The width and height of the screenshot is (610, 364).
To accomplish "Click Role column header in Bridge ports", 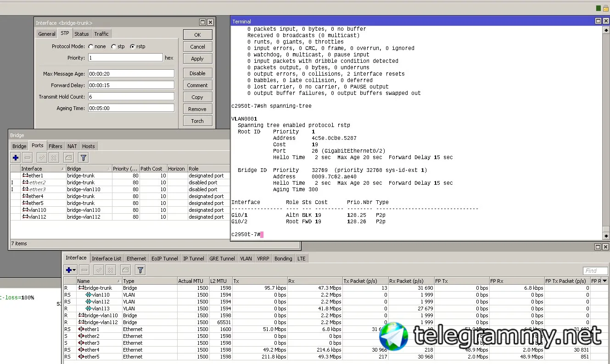I will pyautogui.click(x=208, y=169).
